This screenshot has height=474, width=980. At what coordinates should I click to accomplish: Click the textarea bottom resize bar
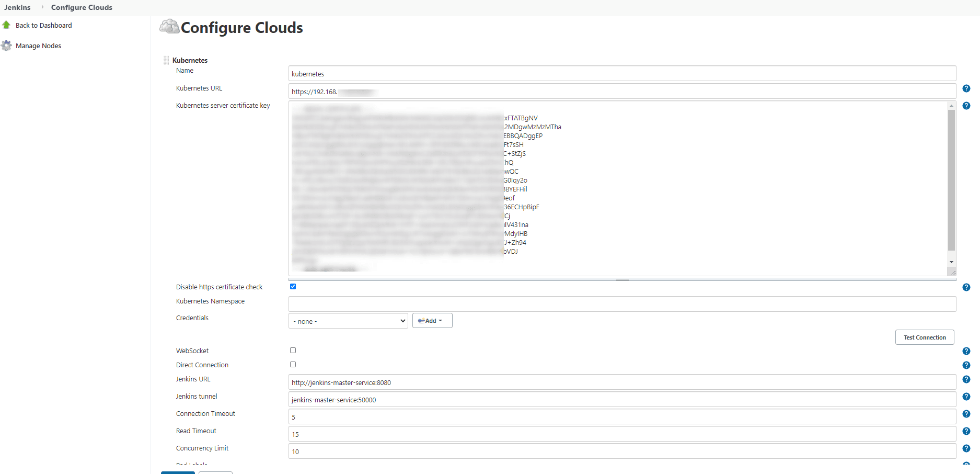622,279
